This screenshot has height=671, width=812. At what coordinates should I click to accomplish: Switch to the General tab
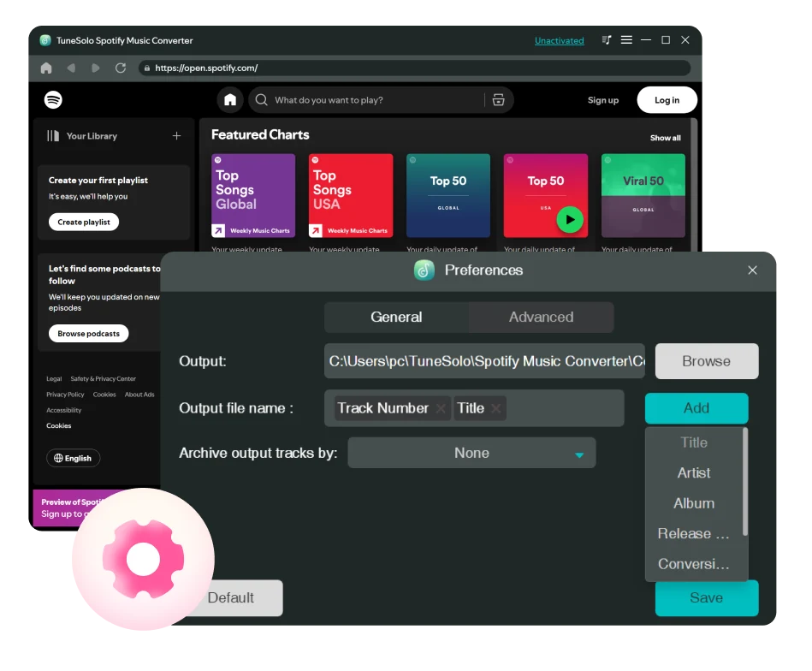point(397,318)
